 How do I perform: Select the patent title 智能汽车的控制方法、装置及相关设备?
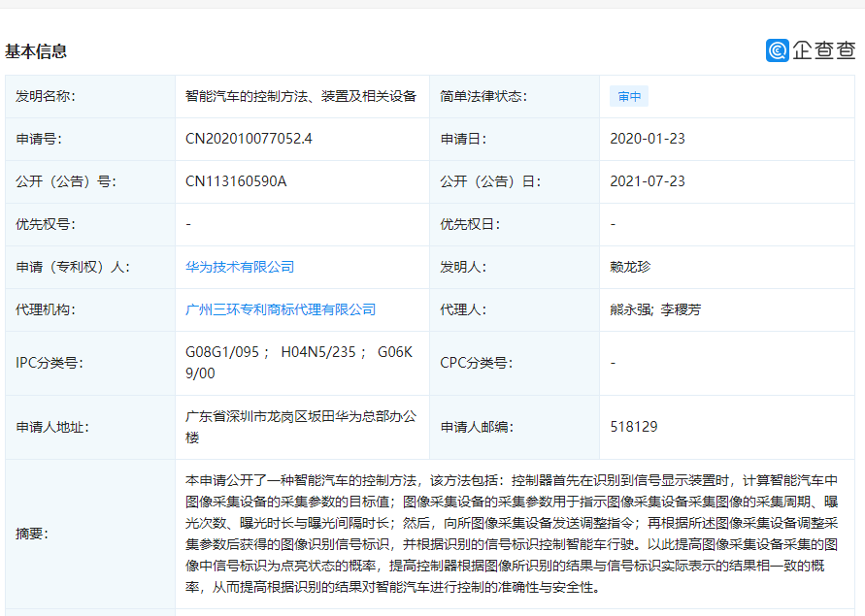tap(300, 96)
